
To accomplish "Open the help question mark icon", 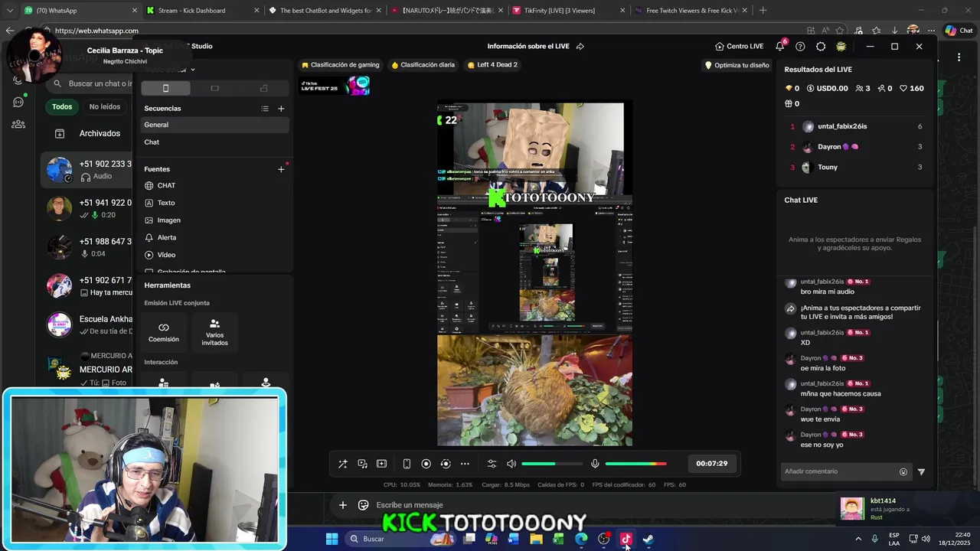I will coord(800,46).
